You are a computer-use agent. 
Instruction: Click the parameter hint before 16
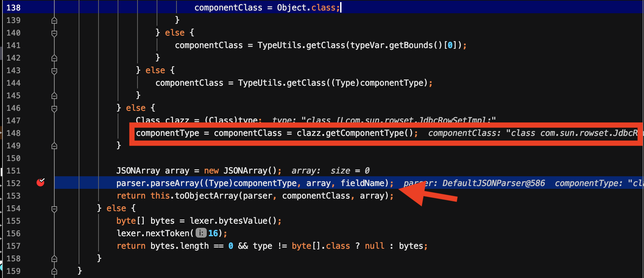click(201, 233)
